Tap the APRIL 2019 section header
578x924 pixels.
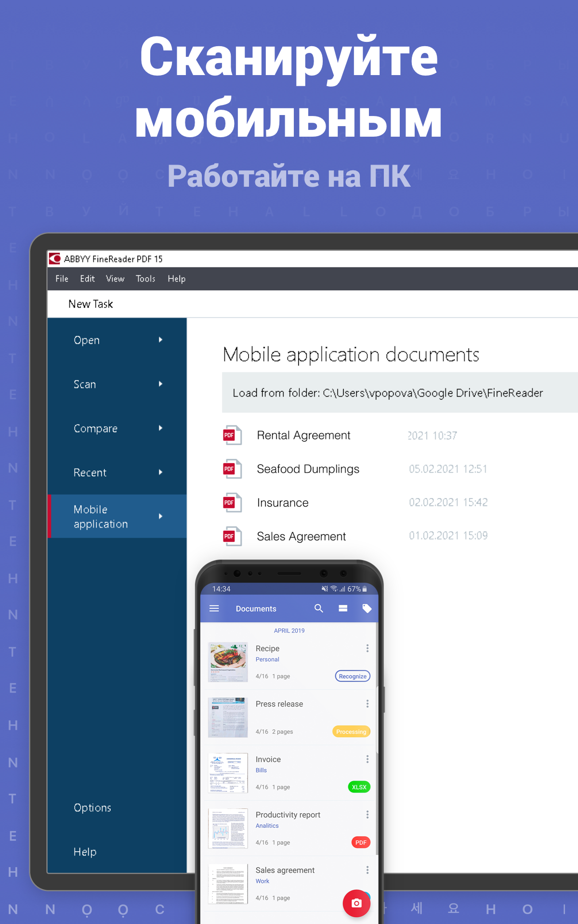click(x=289, y=630)
